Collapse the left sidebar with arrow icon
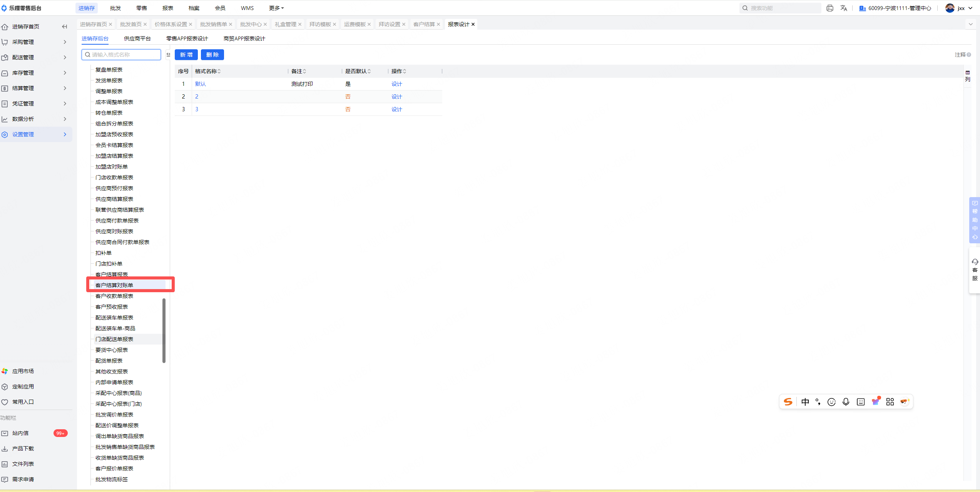This screenshot has width=980, height=492. pyautogui.click(x=64, y=27)
